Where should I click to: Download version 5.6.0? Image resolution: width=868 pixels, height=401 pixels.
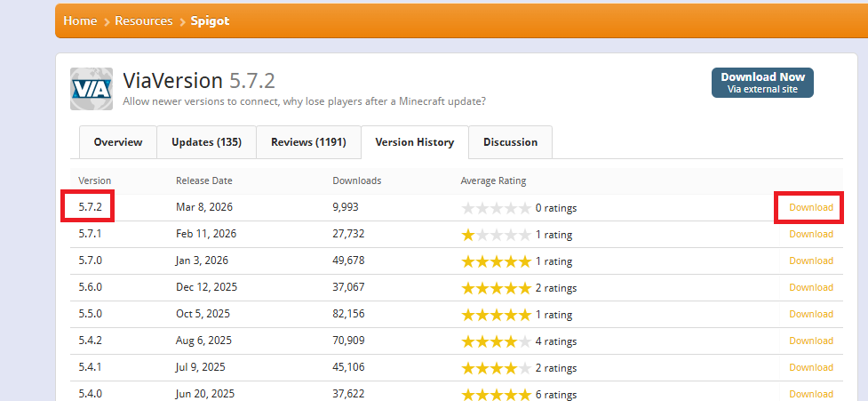(810, 287)
